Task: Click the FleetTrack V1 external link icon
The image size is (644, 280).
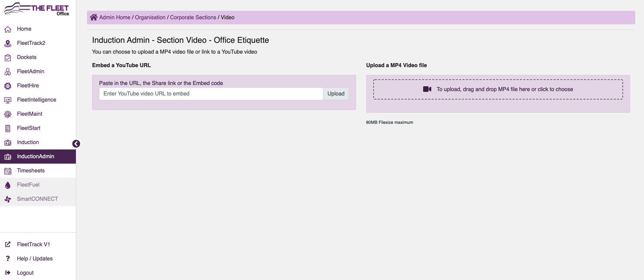Action: coord(8,244)
